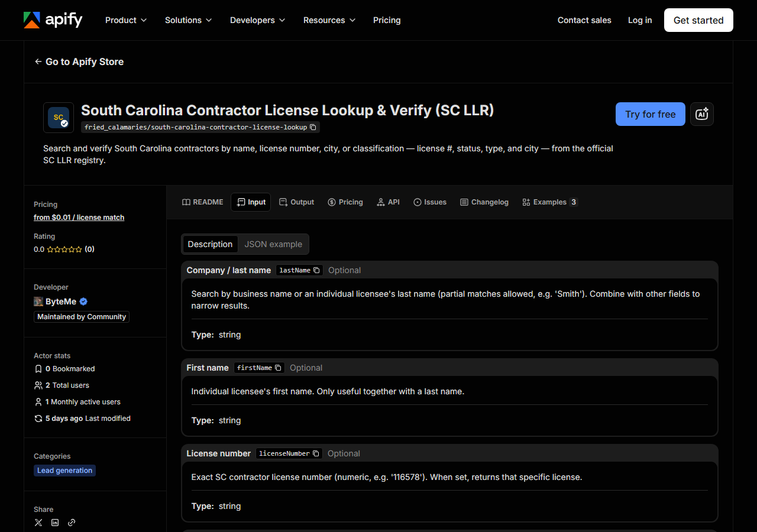The image size is (757, 532).
Task: Open the from $0.01 / license match link
Action: point(79,218)
